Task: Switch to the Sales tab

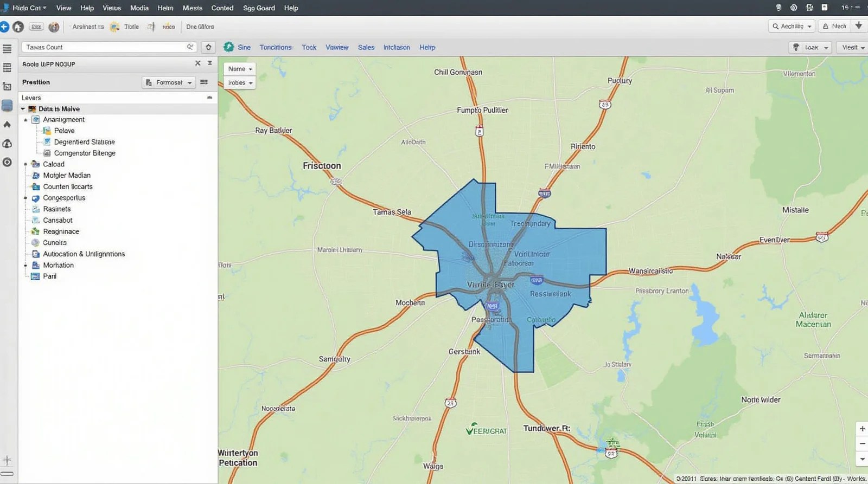Action: point(366,47)
